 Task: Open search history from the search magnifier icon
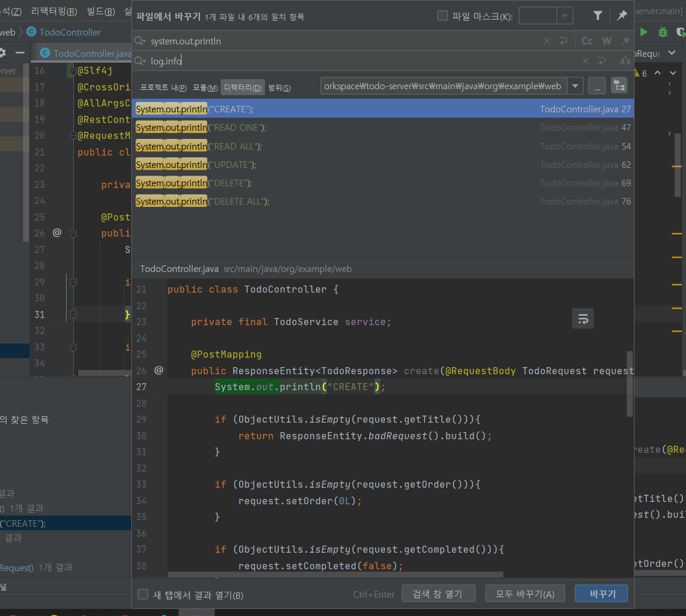point(140,41)
